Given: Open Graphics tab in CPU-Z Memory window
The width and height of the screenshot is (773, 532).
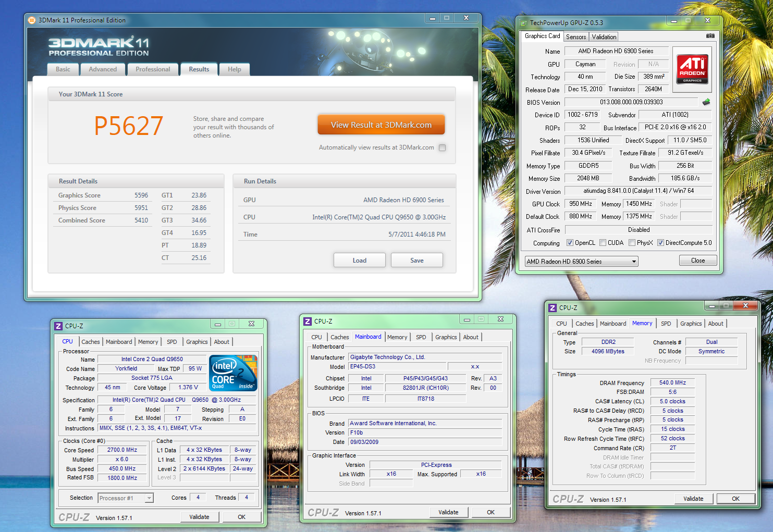Looking at the screenshot, I should 691,324.
